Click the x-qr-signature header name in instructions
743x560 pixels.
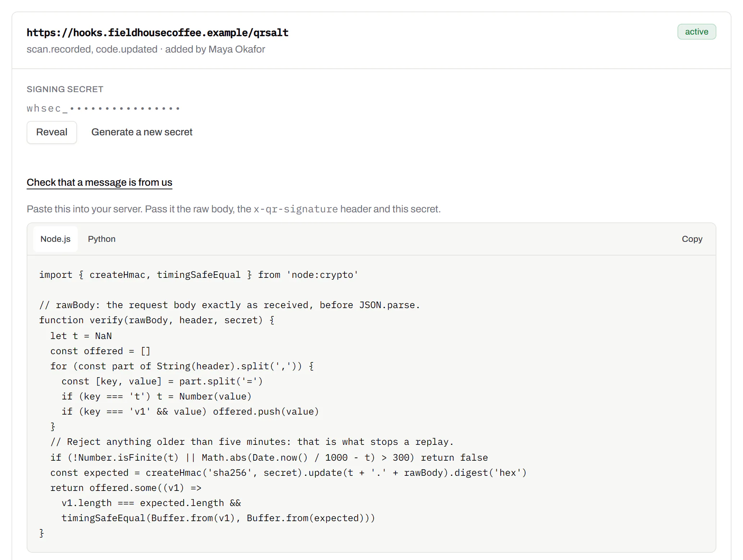(296, 209)
